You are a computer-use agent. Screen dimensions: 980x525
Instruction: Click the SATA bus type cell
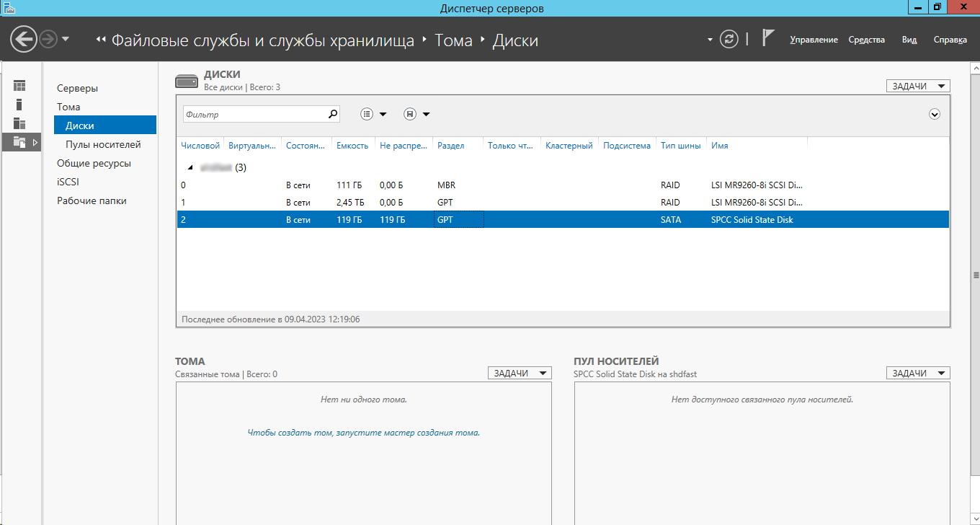coord(671,220)
